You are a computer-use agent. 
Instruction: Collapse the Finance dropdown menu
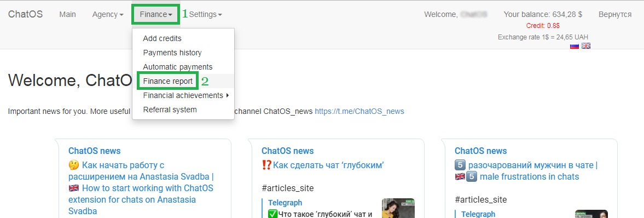(155, 14)
